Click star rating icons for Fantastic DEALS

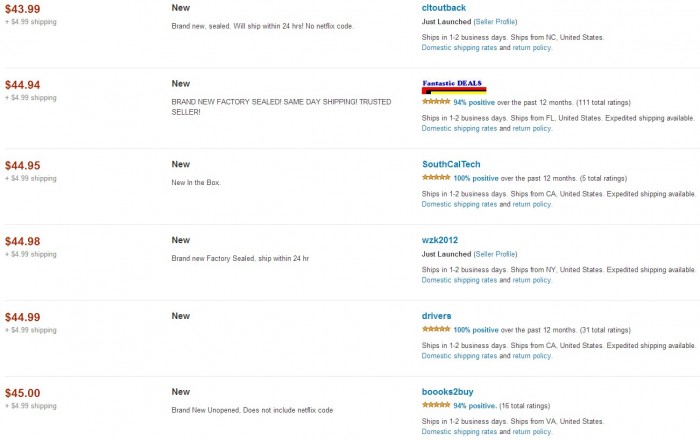click(x=436, y=102)
